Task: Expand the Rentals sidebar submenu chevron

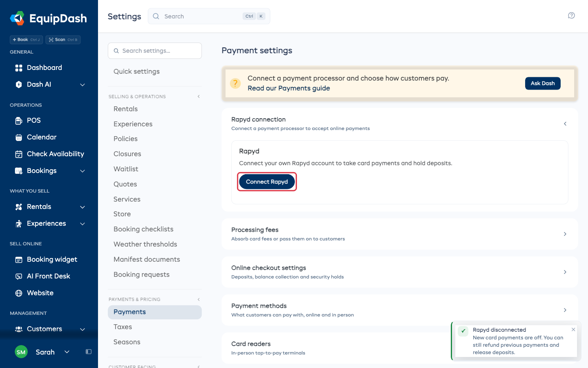Action: 82,207
